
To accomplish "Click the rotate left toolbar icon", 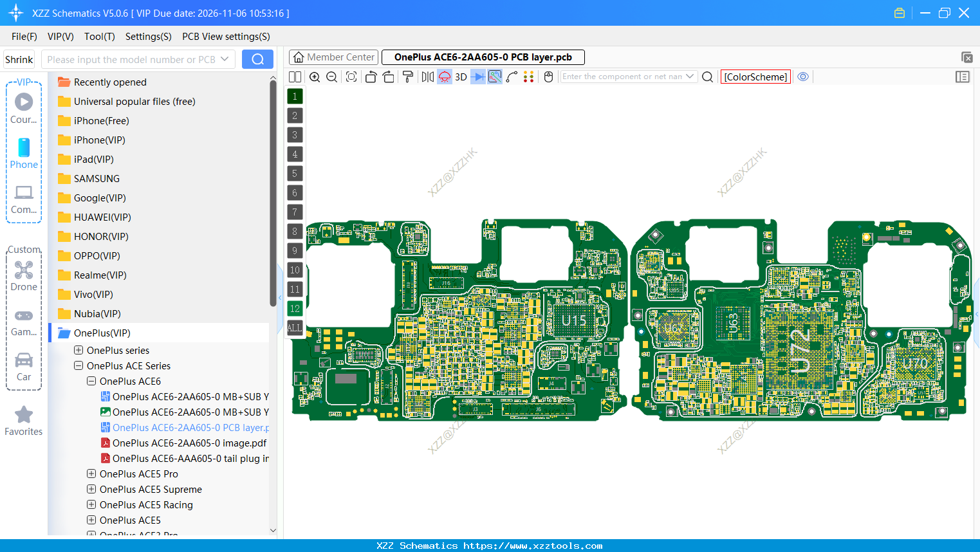I will (x=371, y=77).
